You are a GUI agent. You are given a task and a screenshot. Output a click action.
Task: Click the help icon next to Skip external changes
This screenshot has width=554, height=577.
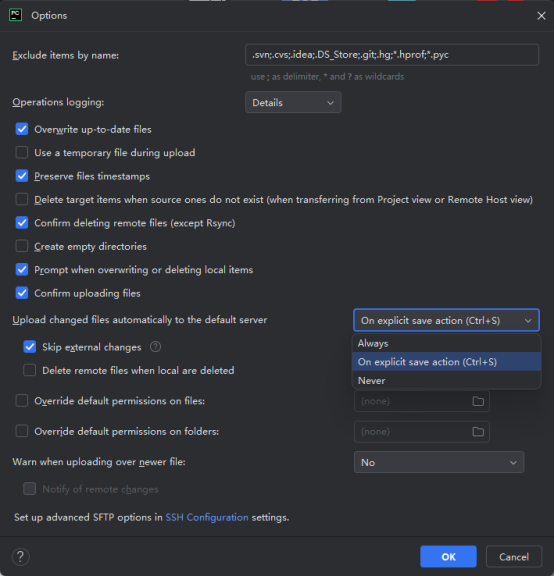[155, 347]
